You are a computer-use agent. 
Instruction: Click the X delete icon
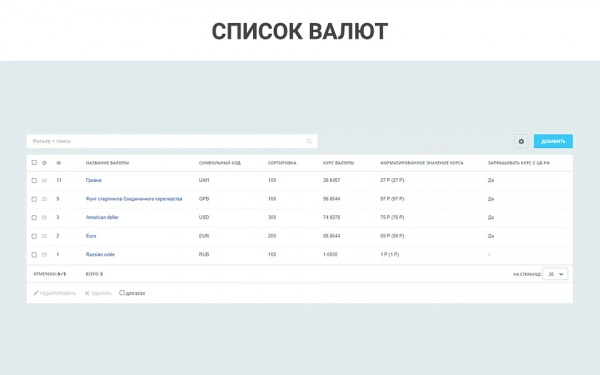tap(87, 293)
